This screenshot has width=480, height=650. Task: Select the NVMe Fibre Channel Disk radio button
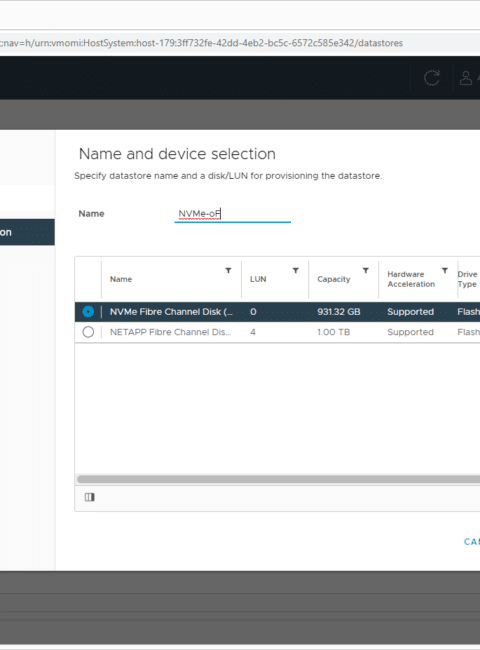[x=88, y=312]
